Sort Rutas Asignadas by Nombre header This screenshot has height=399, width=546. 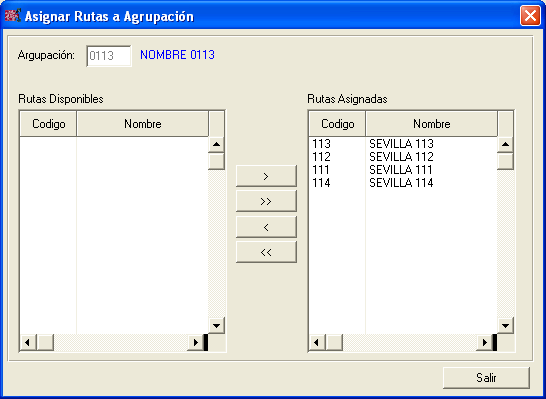(x=431, y=124)
